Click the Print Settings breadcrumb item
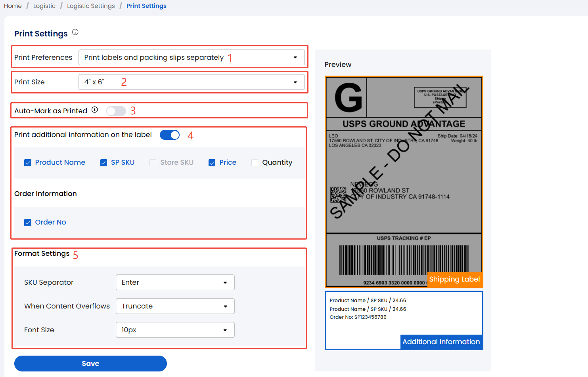This screenshot has width=588, height=377. pyautogui.click(x=146, y=6)
